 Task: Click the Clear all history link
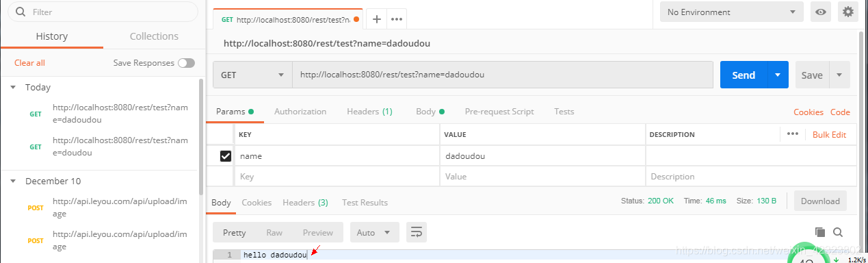click(x=29, y=62)
